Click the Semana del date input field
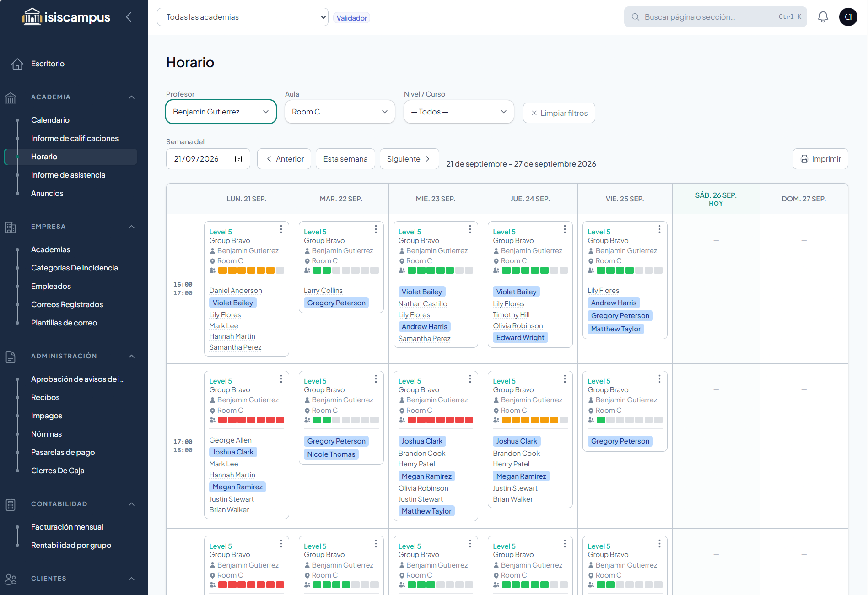868x595 pixels. [x=208, y=159]
